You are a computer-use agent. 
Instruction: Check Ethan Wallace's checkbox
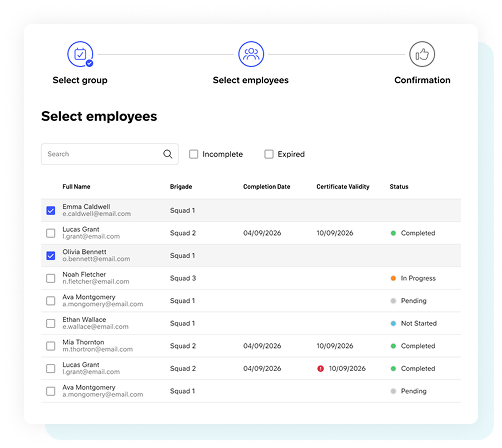click(x=51, y=323)
